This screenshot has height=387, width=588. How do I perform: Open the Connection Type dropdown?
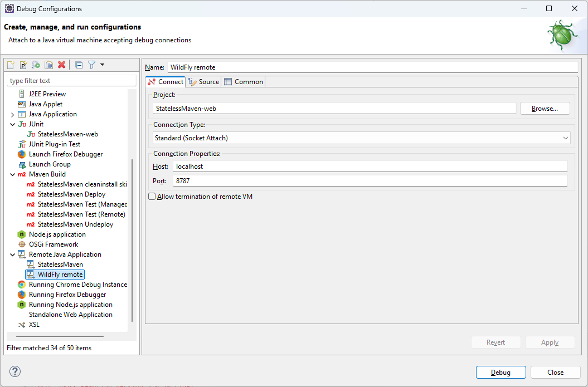[x=566, y=138]
